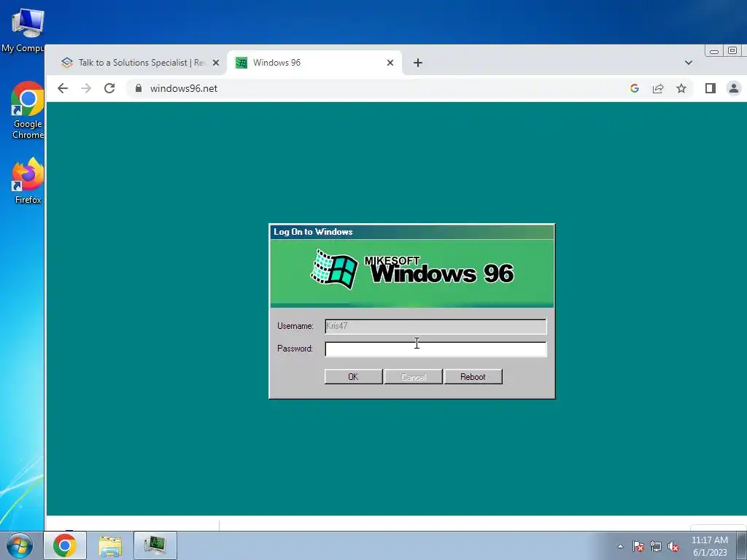Screen dimensions: 747x560
Task: Reload the windows96.net page
Action: pyautogui.click(x=109, y=88)
